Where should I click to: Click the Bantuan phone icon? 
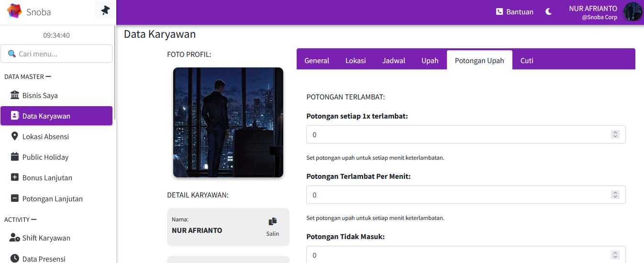point(500,12)
